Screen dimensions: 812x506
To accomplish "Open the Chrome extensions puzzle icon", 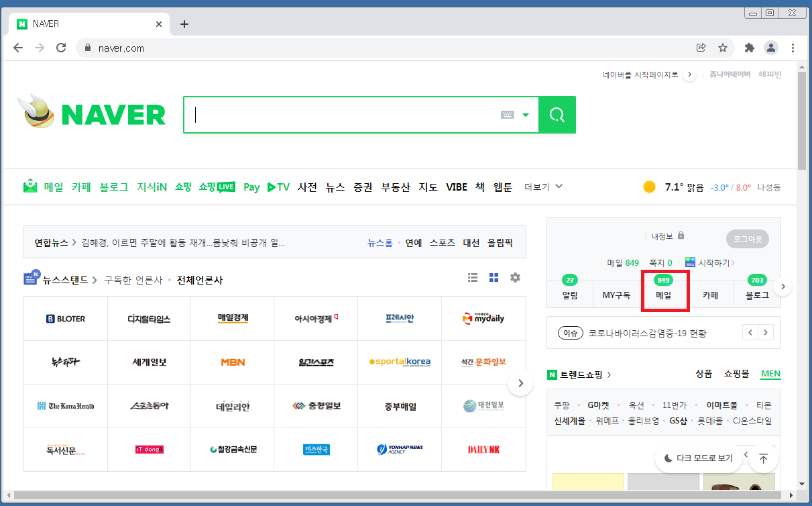I will (750, 48).
